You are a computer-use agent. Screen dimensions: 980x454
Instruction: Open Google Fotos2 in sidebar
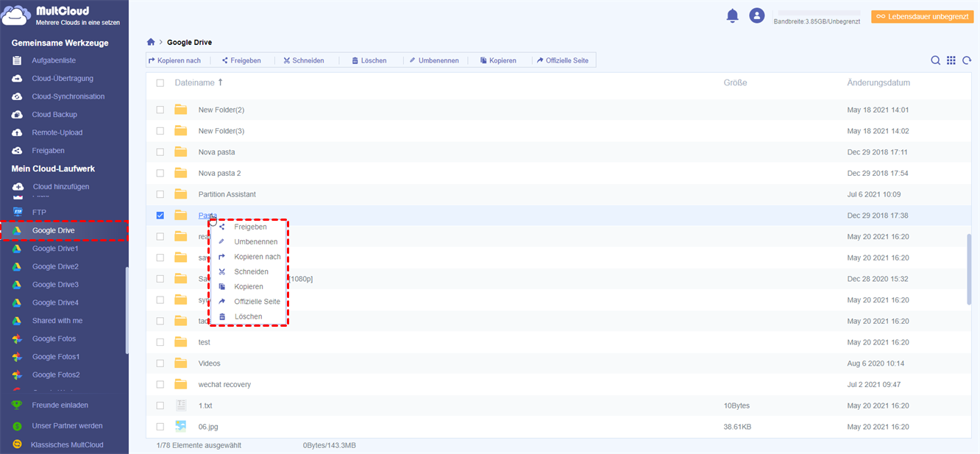(56, 375)
